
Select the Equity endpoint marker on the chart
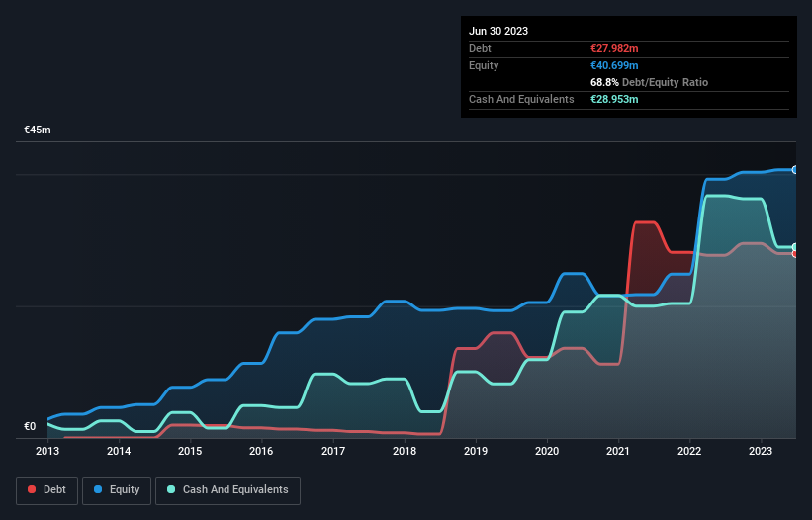point(795,170)
